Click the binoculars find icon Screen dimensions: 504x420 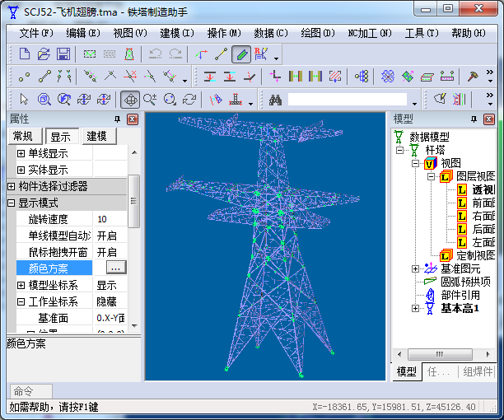276,100
